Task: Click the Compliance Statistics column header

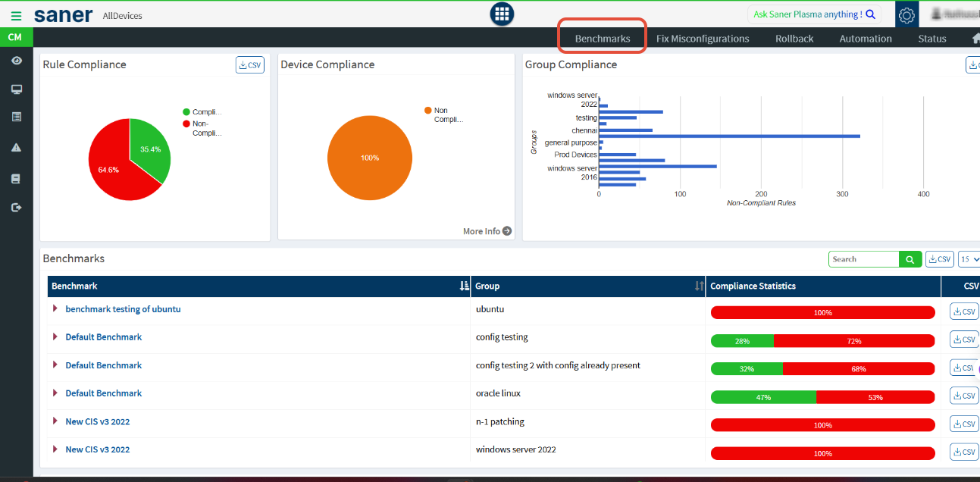Action: point(823,286)
